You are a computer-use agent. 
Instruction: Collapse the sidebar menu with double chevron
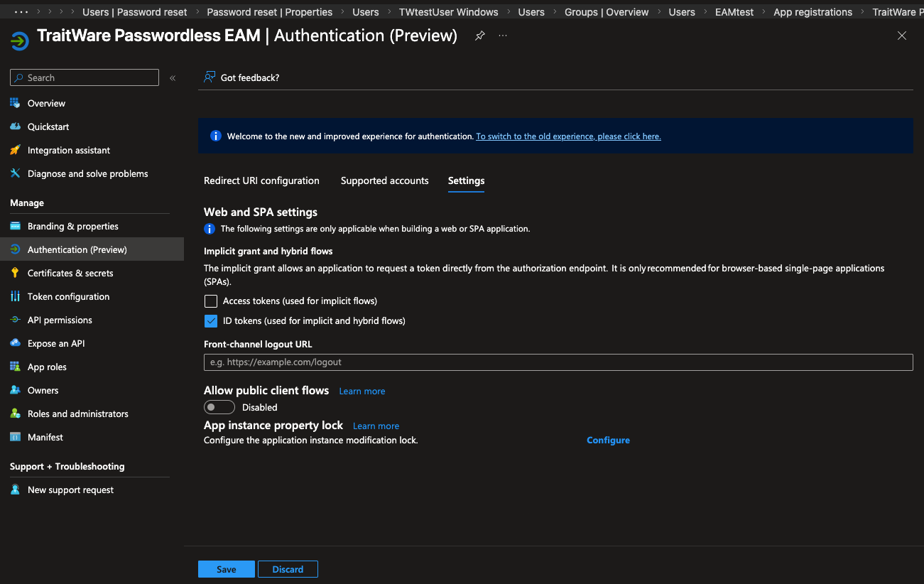pos(173,78)
